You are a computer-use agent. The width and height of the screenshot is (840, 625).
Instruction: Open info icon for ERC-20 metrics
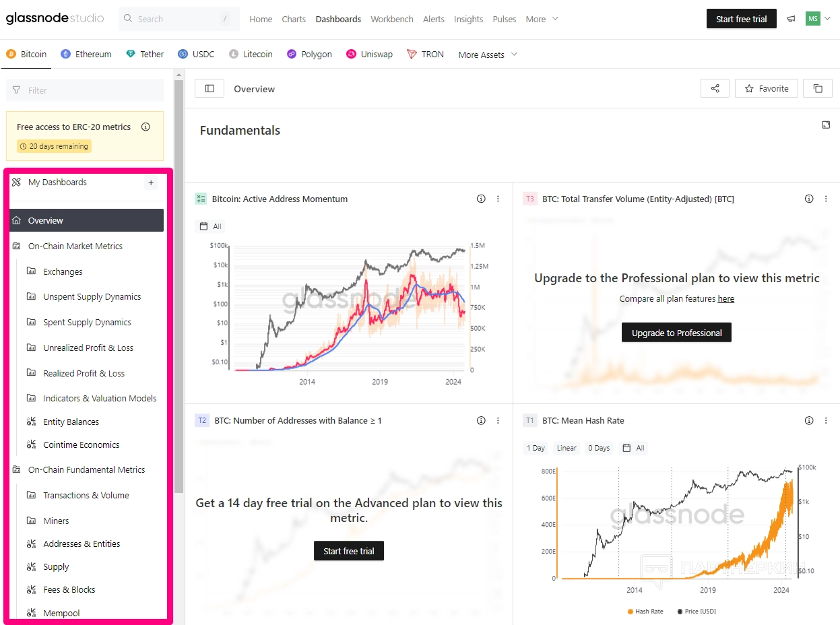point(146,127)
